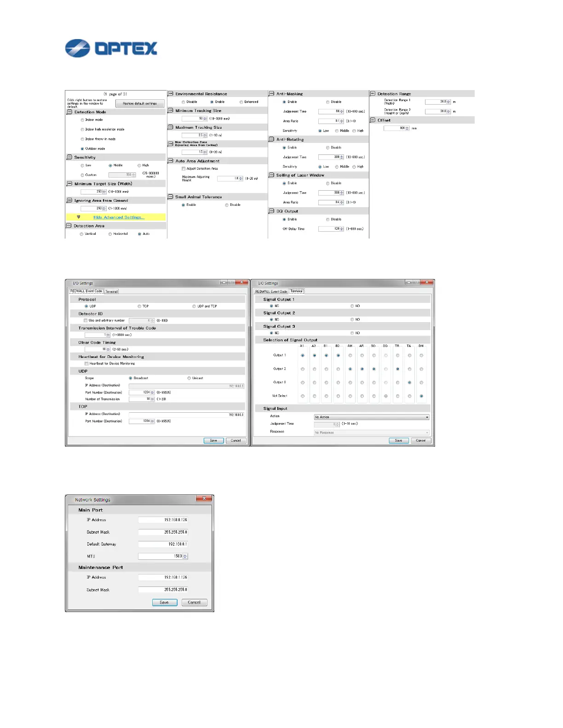
Task: Collapse advanced settings with the triangle arrow
Action: 79,217
